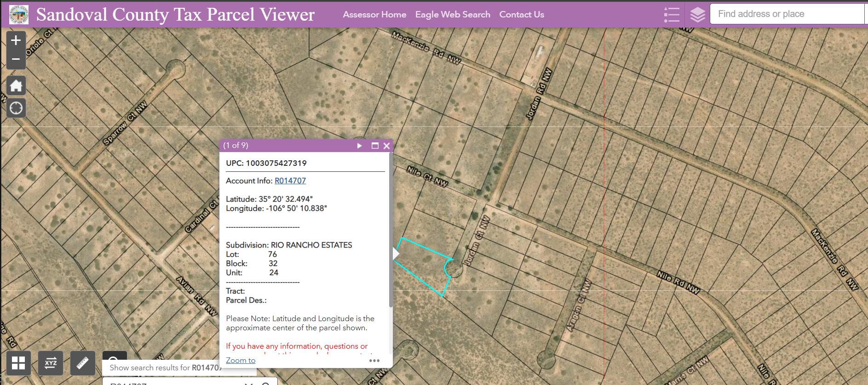The height and width of the screenshot is (385, 868).
Task: Open the Assessor Home page
Action: (x=374, y=14)
